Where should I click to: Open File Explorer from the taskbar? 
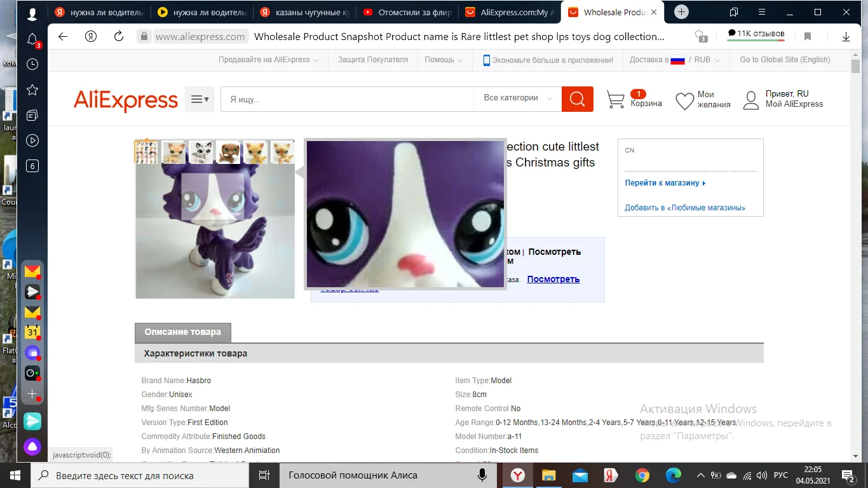pyautogui.click(x=548, y=475)
